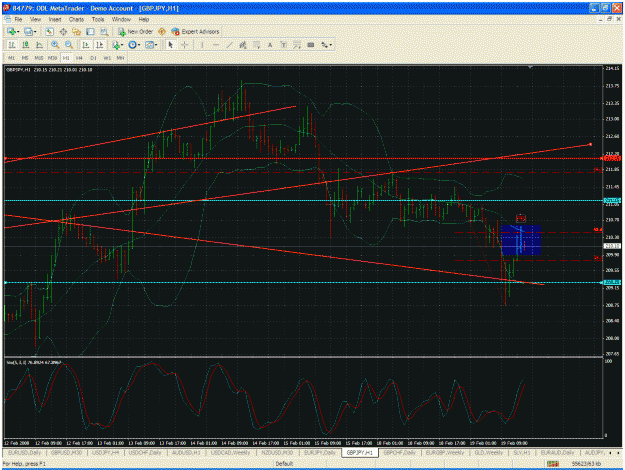The width and height of the screenshot is (625, 470).
Task: Open the Window menu
Action: (x=121, y=19)
